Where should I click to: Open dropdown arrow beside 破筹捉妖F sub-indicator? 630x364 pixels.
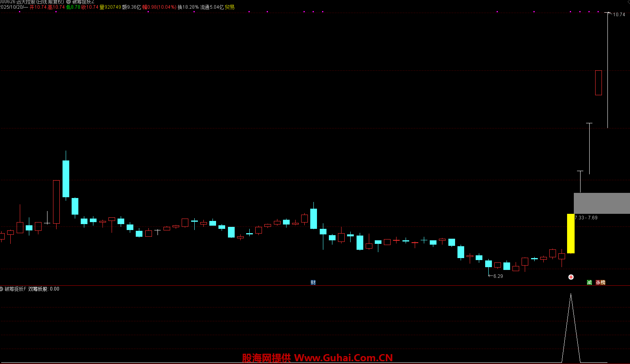point(2,289)
